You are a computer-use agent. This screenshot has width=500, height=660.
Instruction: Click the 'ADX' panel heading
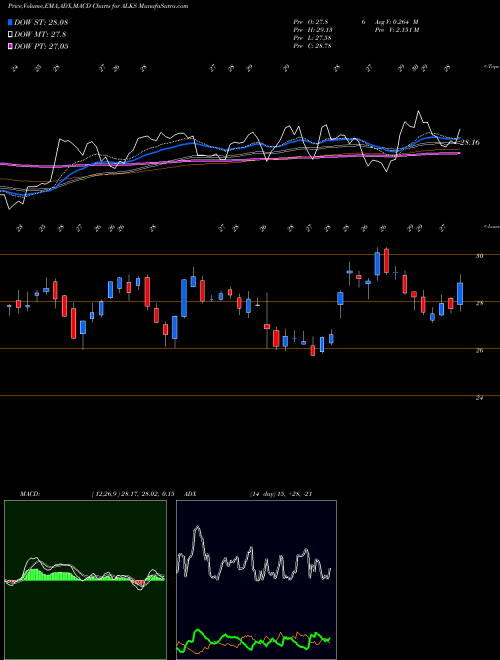click(190, 494)
